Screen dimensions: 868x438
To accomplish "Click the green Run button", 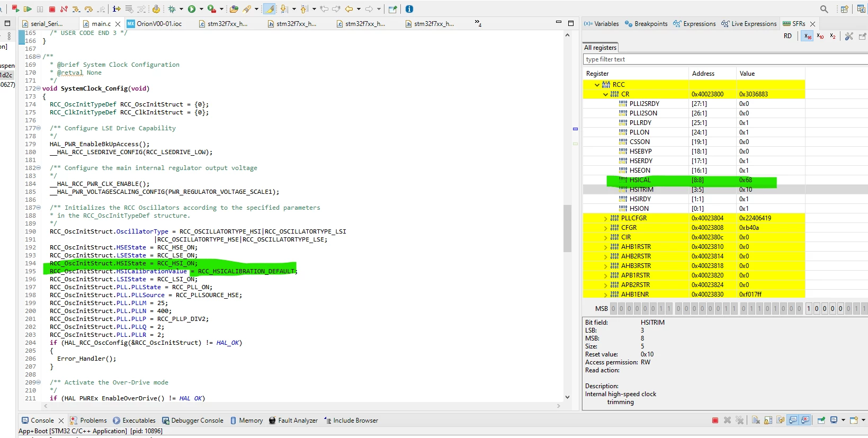I will tap(192, 9).
